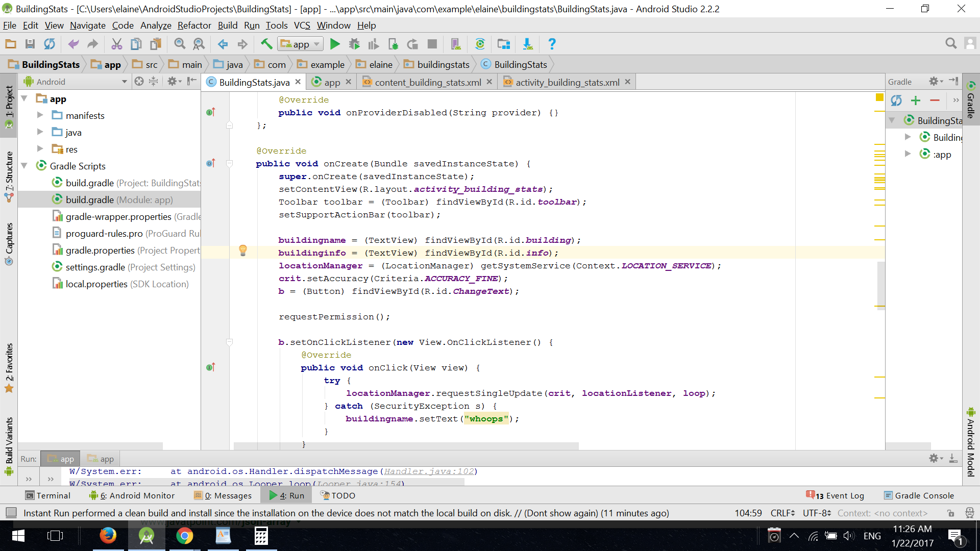
Task: Toggle the Project tool window sidebar button
Action: 9,105
